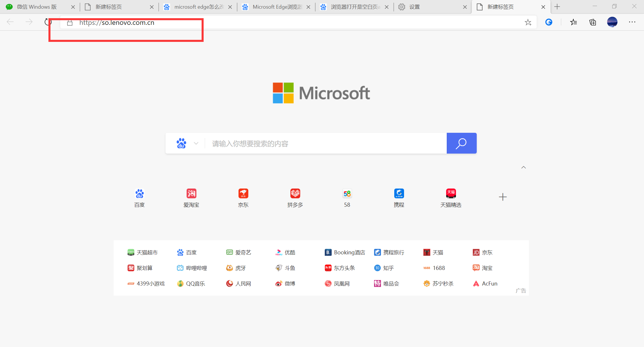Screen dimensions: 644x347
Task: Add a new quick link tile
Action: point(503,197)
